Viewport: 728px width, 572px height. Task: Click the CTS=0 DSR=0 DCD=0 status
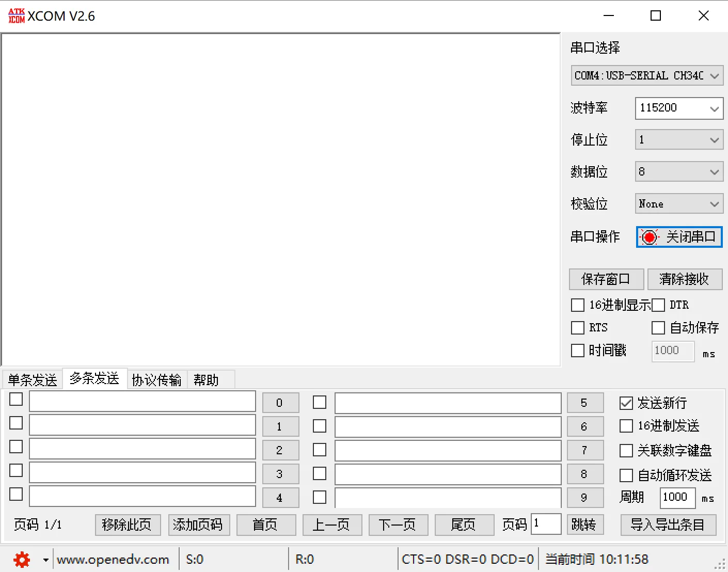pos(468,560)
